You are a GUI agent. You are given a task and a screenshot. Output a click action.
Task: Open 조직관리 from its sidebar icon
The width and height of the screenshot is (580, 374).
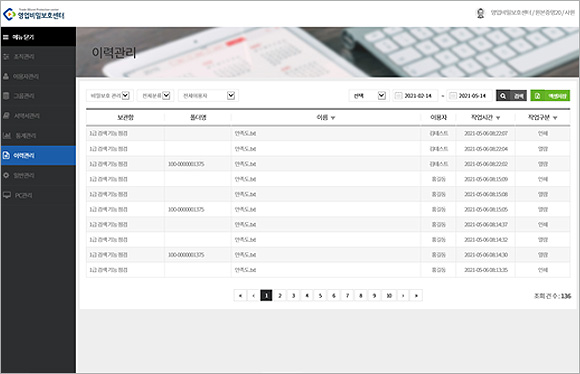point(6,57)
